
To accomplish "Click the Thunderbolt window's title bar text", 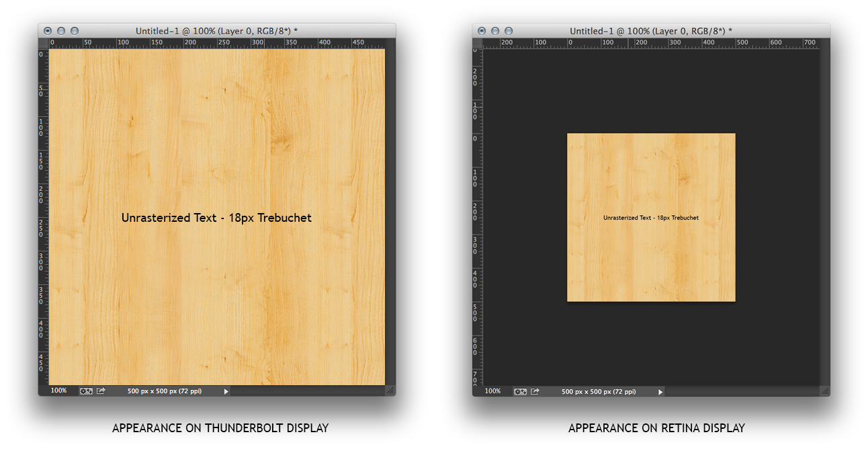I will [x=217, y=31].
